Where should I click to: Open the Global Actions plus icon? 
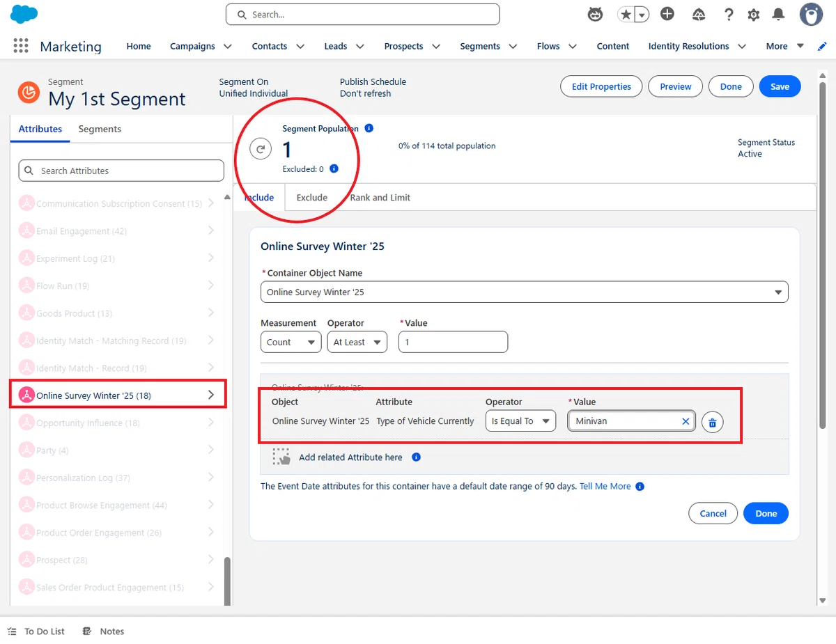667,14
